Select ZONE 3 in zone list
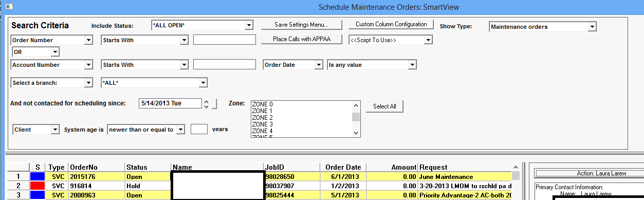This screenshot has height=200, width=644. click(262, 124)
